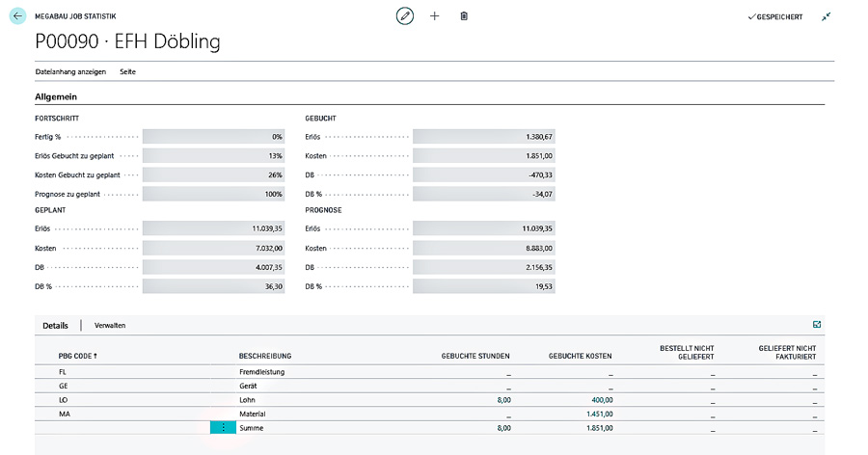Collapse page with the arrows icon
Screen dimensions: 868x455
coord(826,16)
